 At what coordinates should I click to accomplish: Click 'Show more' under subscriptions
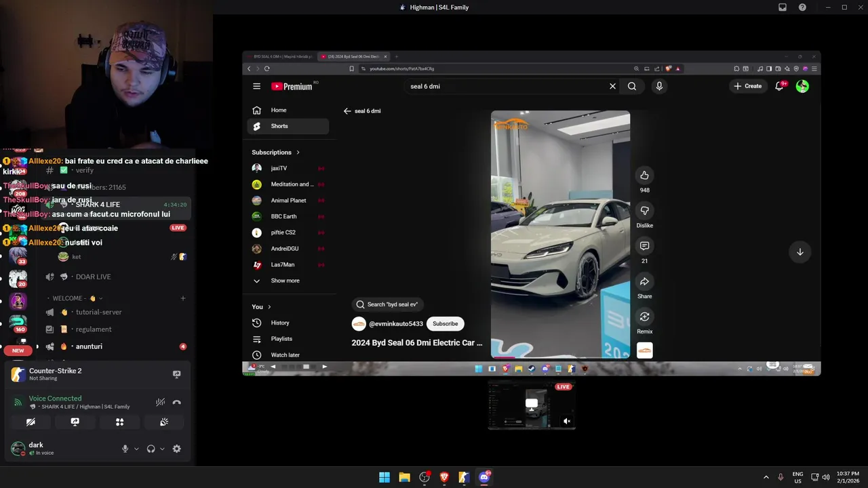click(x=285, y=281)
